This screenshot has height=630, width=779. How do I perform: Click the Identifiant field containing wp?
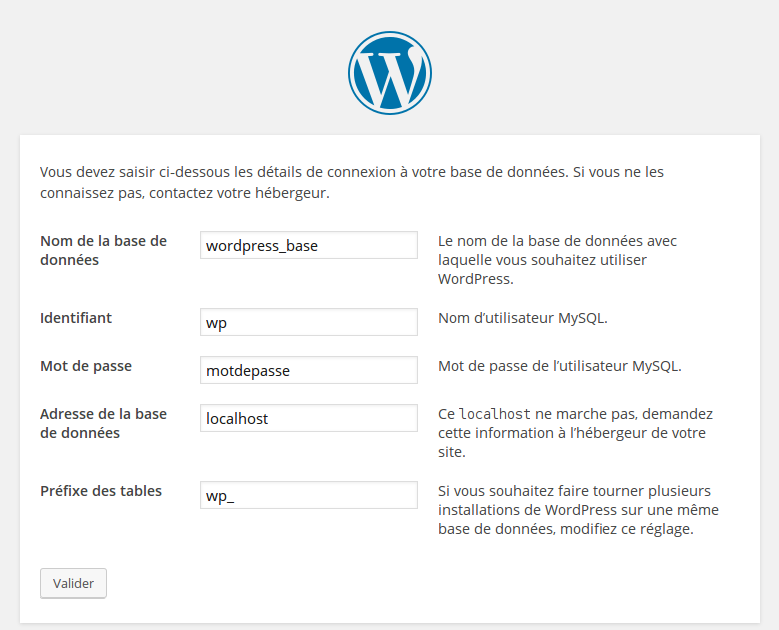click(309, 322)
